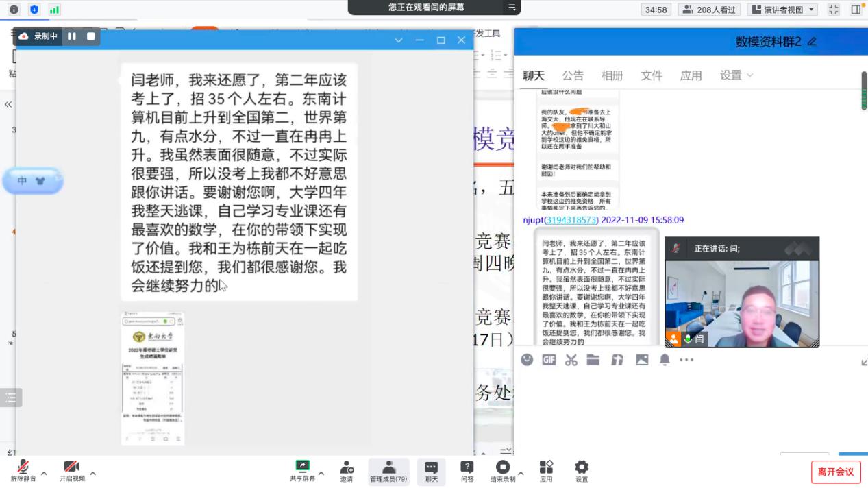The height and width of the screenshot is (488, 868).
Task: Open the arrow next to 结束录制
Action: (x=521, y=473)
